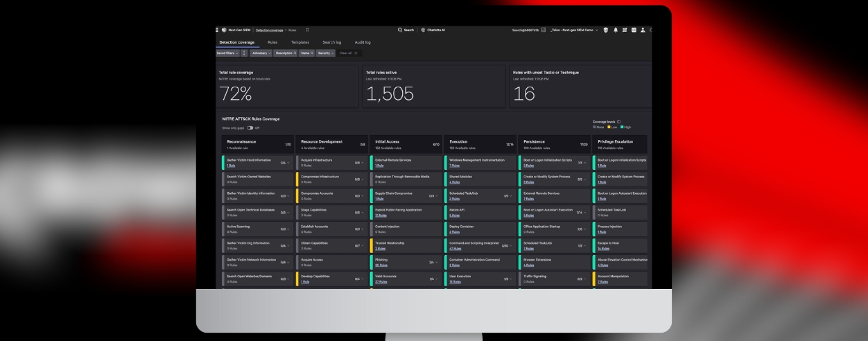The image size is (868, 341).
Task: Click the Stage Capabilities technique name
Action: (313, 209)
